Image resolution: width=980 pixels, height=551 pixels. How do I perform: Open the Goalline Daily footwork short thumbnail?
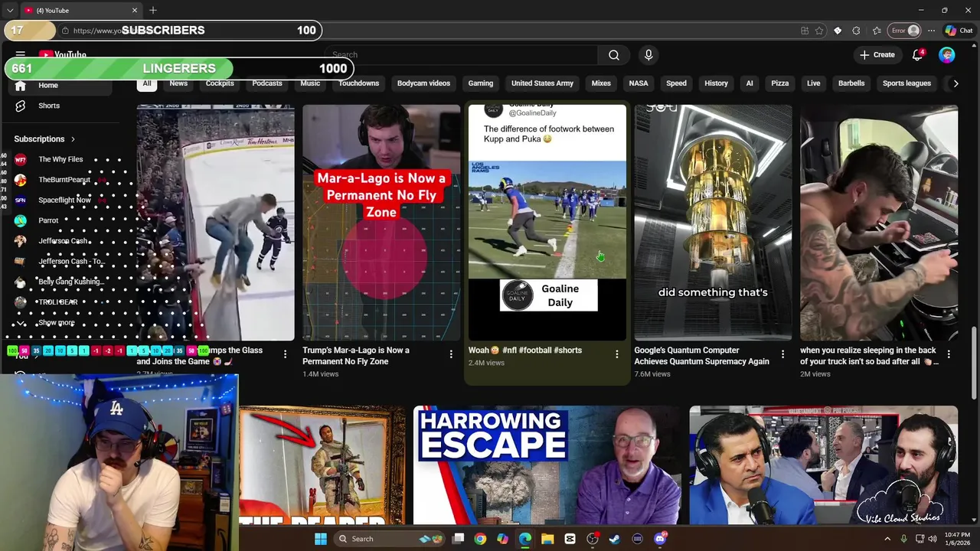pyautogui.click(x=547, y=222)
